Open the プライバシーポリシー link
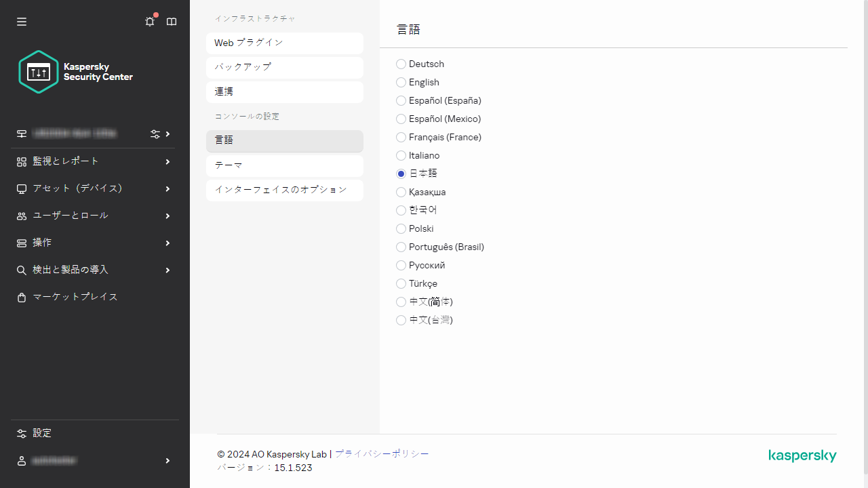Image resolution: width=868 pixels, height=488 pixels. (382, 454)
